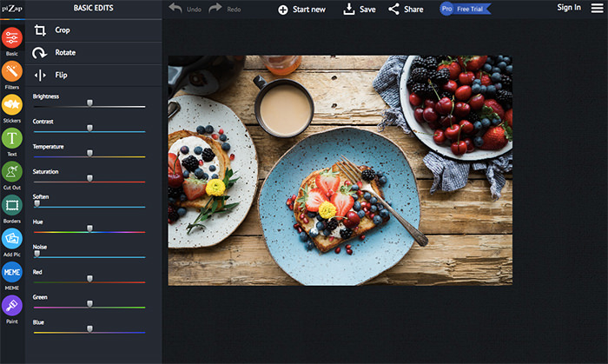Click the Add Pic icon
Image resolution: width=608 pixels, height=364 pixels.
point(12,238)
